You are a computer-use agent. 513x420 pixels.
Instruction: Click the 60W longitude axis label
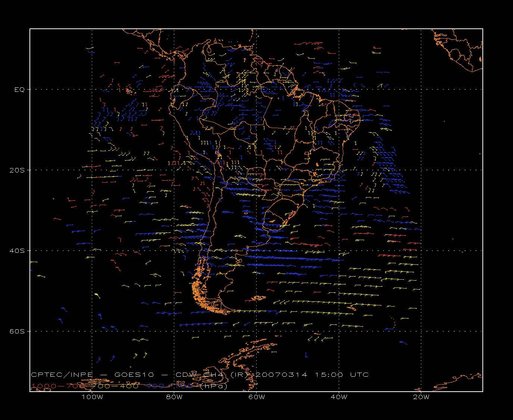pos(257,397)
